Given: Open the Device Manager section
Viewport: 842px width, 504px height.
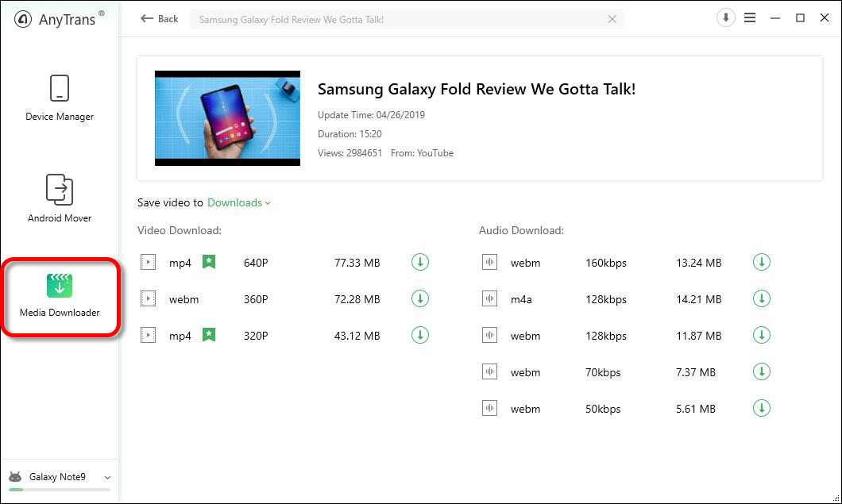Looking at the screenshot, I should (60, 98).
